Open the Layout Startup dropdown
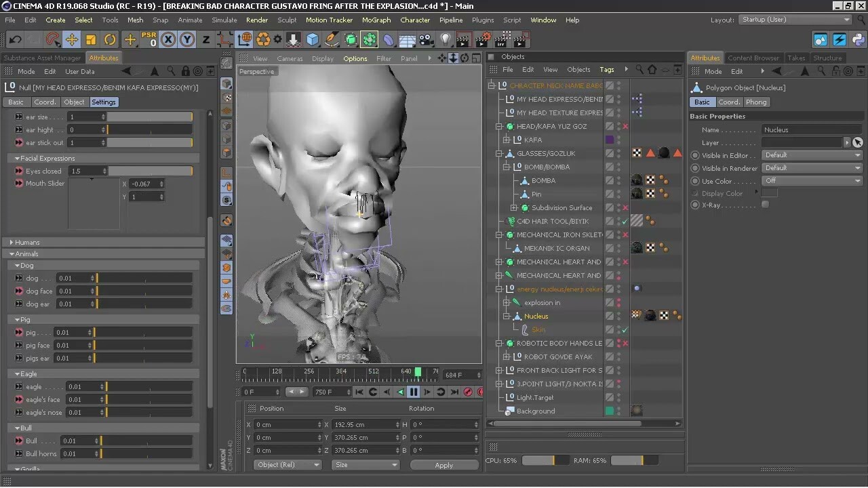The height and width of the screenshot is (488, 868). [794, 20]
